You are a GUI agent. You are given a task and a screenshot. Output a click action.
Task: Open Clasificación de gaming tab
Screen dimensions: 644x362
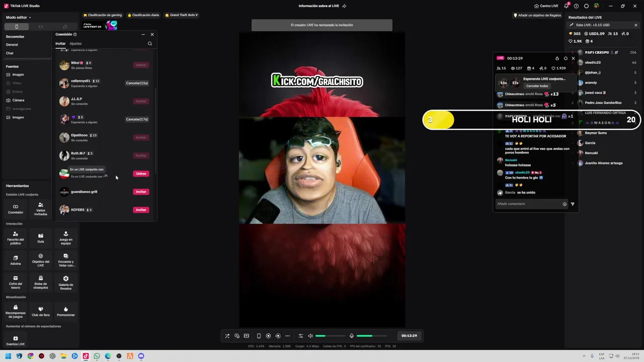[x=103, y=15]
